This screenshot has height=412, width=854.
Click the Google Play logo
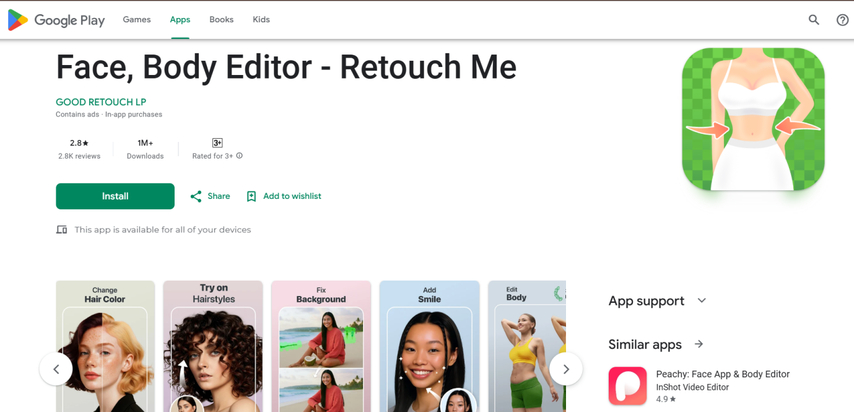tap(56, 20)
